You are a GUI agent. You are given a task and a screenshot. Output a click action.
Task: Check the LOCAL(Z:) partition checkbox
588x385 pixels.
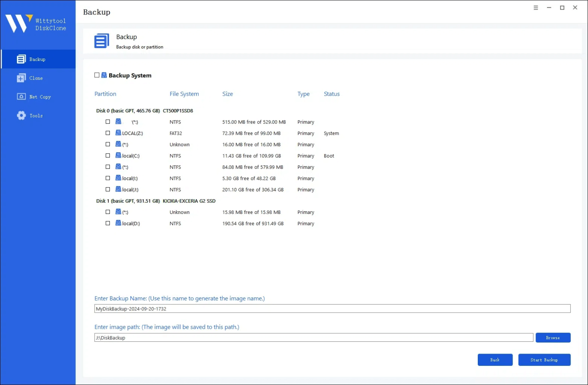pyautogui.click(x=108, y=133)
